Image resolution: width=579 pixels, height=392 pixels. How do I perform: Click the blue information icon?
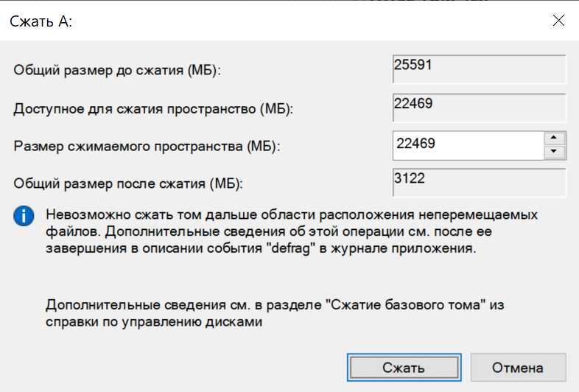pyautogui.click(x=25, y=216)
